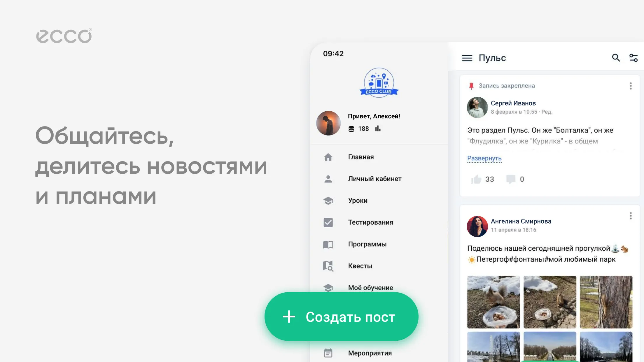This screenshot has height=362, width=644.
Task: Open options menu of pinned post
Action: 631,86
